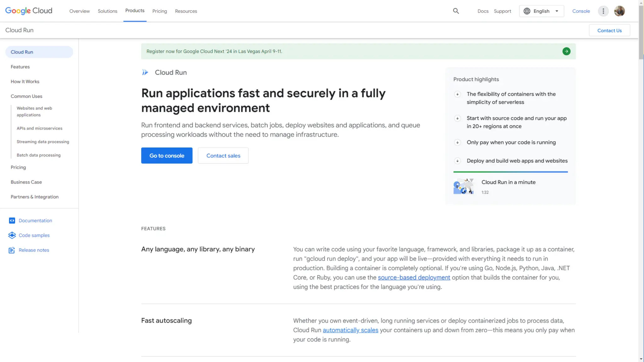
Task: Go to Pricing in the sidebar
Action: pos(18,167)
